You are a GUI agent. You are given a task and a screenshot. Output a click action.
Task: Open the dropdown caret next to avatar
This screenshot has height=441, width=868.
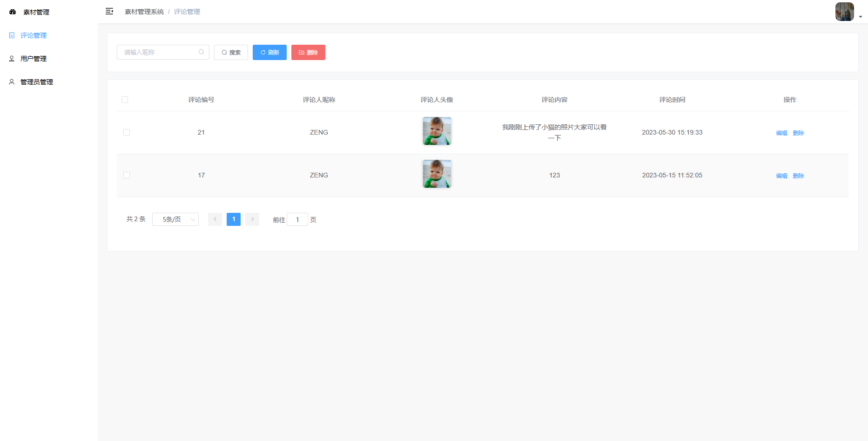click(x=861, y=17)
